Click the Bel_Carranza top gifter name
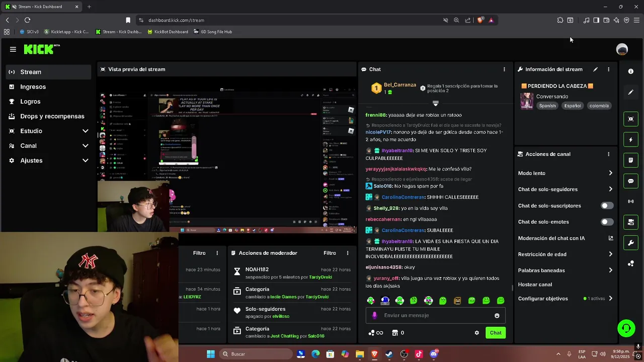The image size is (644, 362). tap(400, 85)
